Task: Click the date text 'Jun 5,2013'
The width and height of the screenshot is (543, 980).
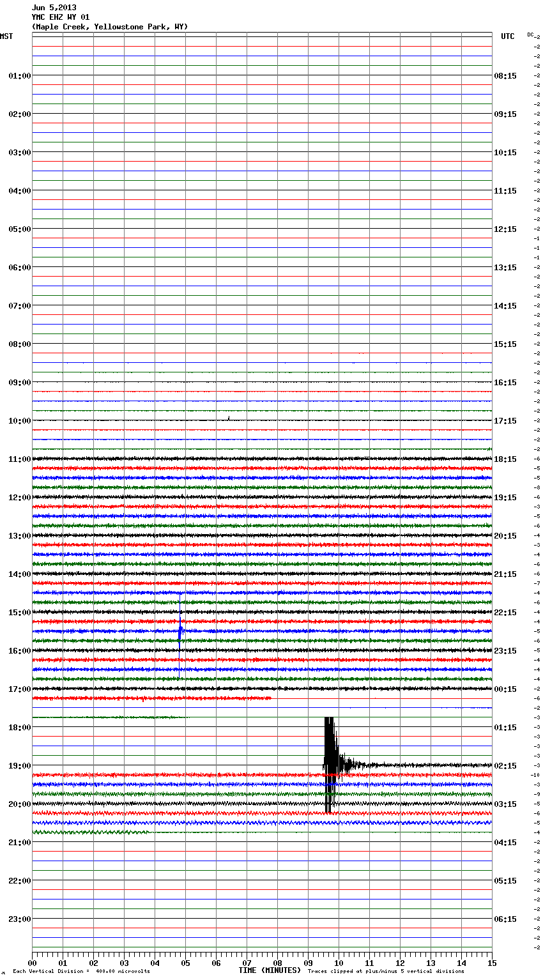Action: (x=54, y=8)
